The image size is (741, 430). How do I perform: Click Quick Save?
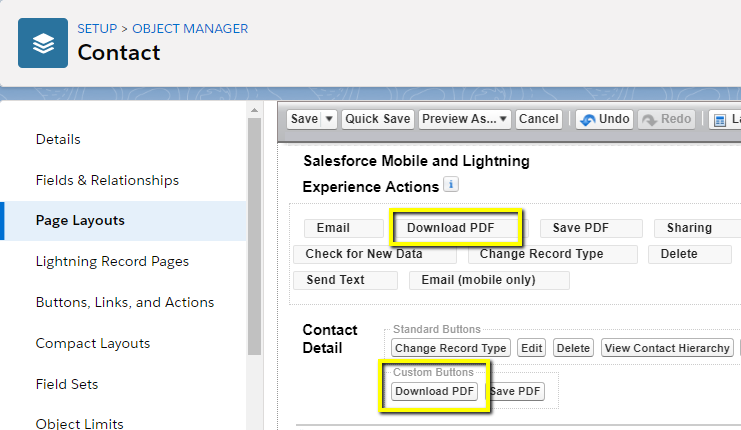pyautogui.click(x=378, y=119)
